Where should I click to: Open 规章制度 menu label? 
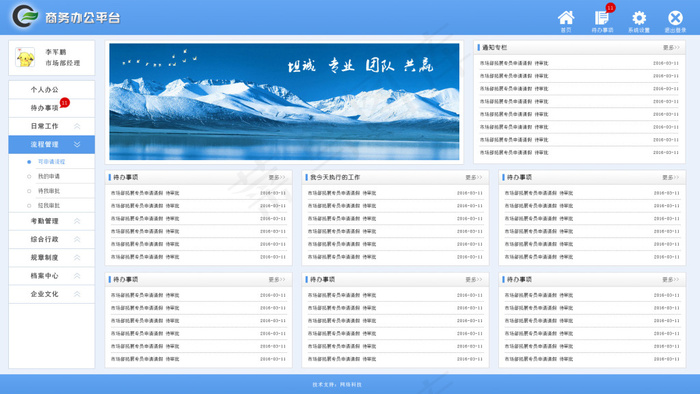45,258
